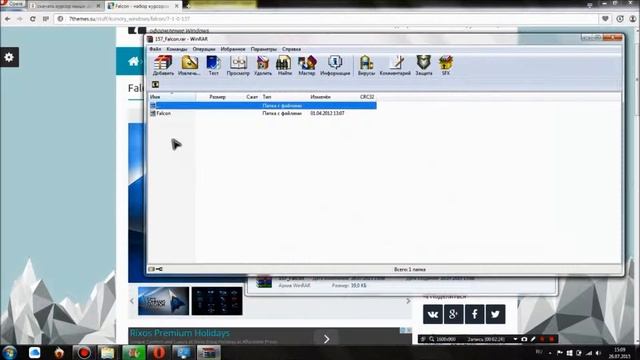Image resolution: width=640 pixels, height=360 pixels.
Task: Click the browser address bar
Action: click(x=327, y=19)
